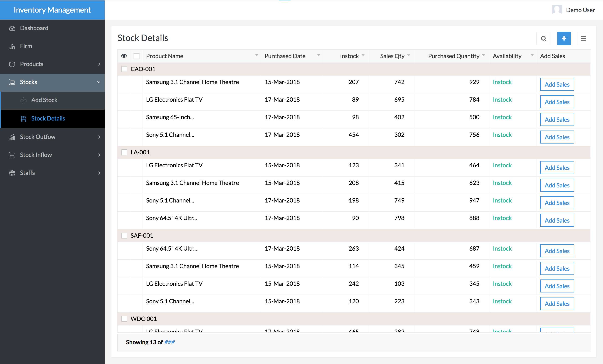Viewport: 603px width, 364px height.
Task: Click the ### total records link
Action: (x=169, y=342)
